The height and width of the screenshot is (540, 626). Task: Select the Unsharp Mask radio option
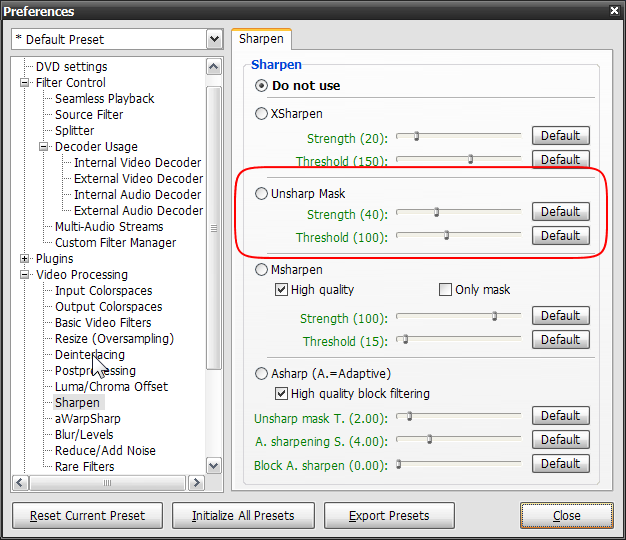click(263, 194)
